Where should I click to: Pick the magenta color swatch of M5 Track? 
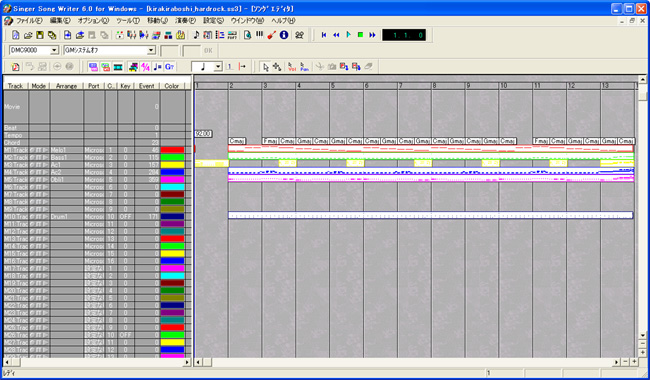coord(172,179)
